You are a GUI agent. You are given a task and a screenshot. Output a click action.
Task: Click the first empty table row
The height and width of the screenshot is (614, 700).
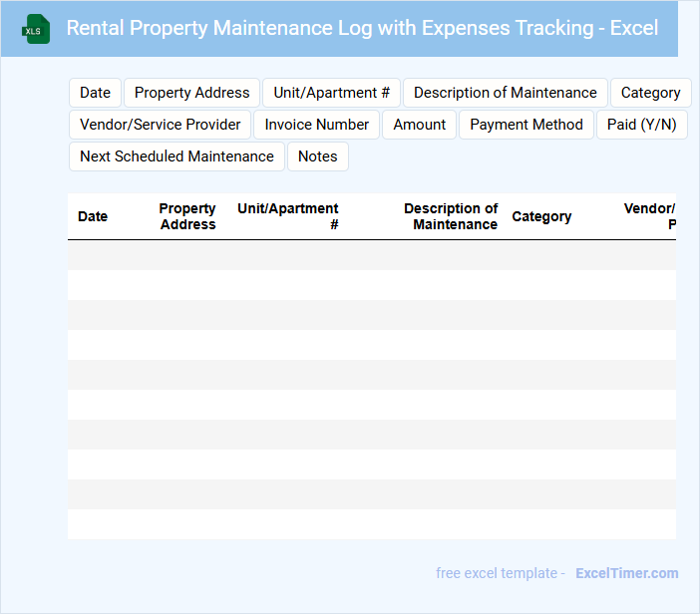tap(371, 255)
